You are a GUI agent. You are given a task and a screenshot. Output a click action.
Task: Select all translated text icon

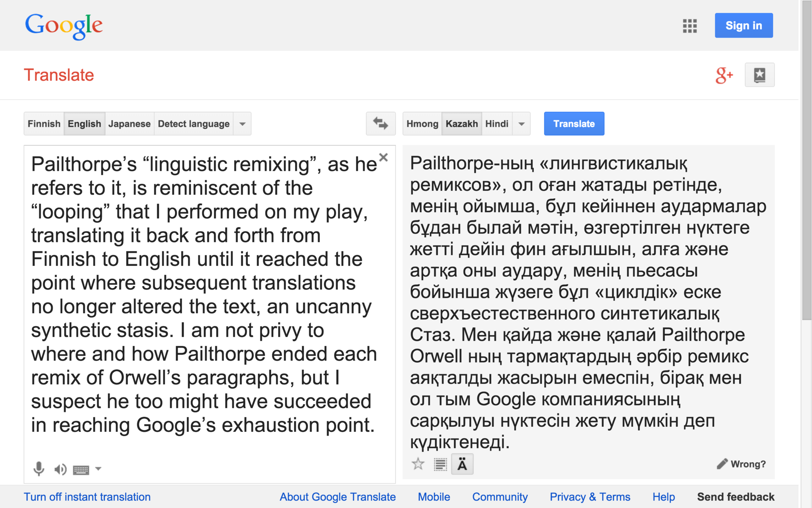[440, 464]
